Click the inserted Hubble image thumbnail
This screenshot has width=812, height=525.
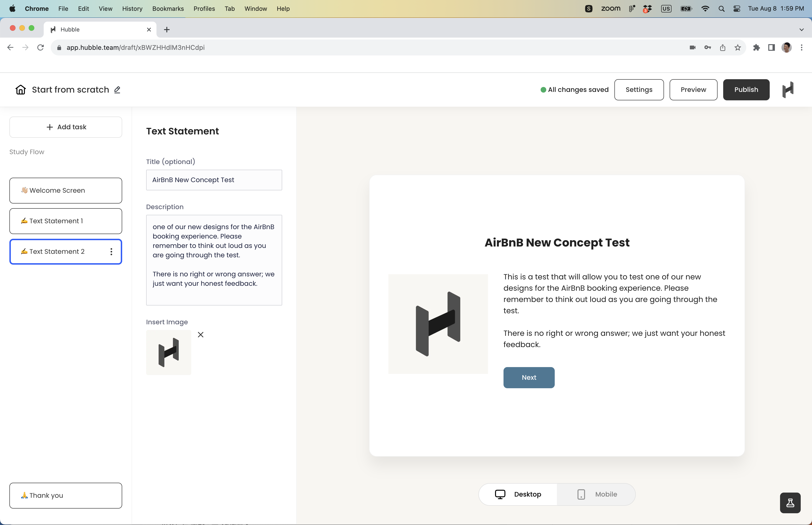[169, 352]
